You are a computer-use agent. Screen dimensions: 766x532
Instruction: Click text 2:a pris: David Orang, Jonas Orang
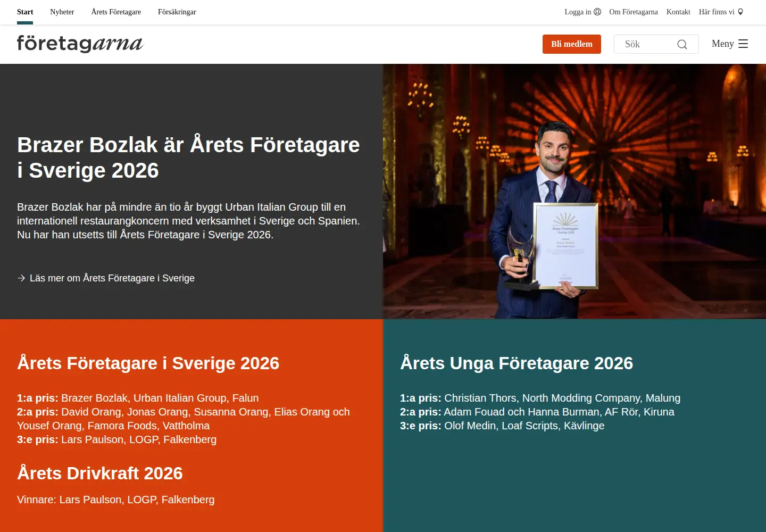click(103, 412)
